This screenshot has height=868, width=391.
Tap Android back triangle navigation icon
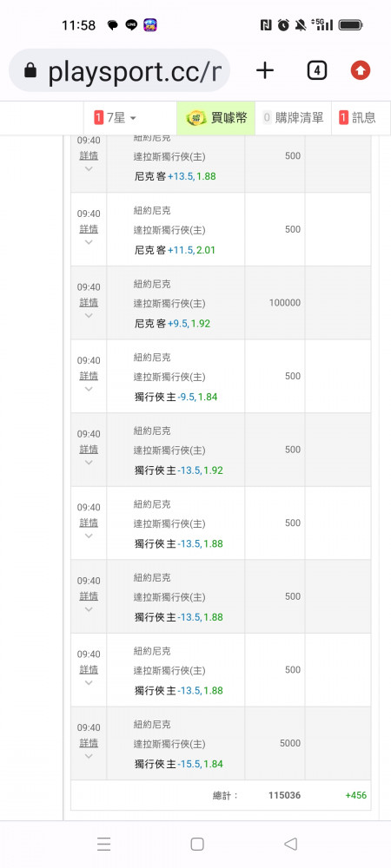tap(290, 844)
